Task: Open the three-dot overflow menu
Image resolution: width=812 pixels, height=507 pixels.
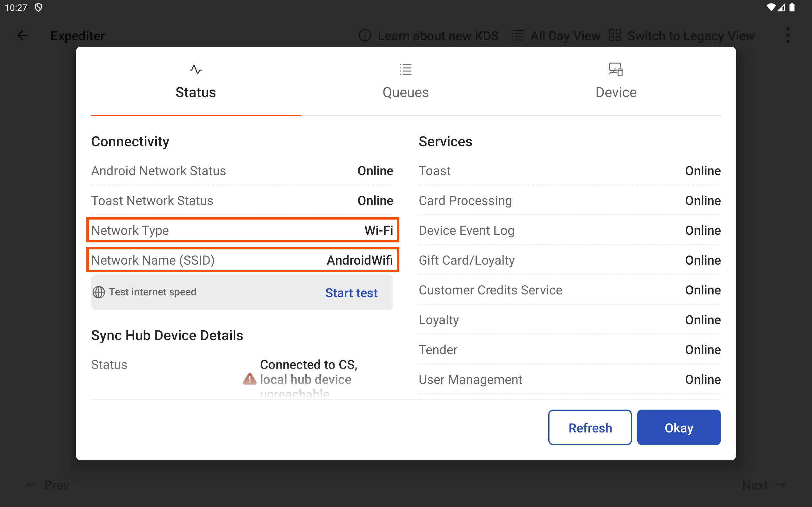Action: (788, 35)
